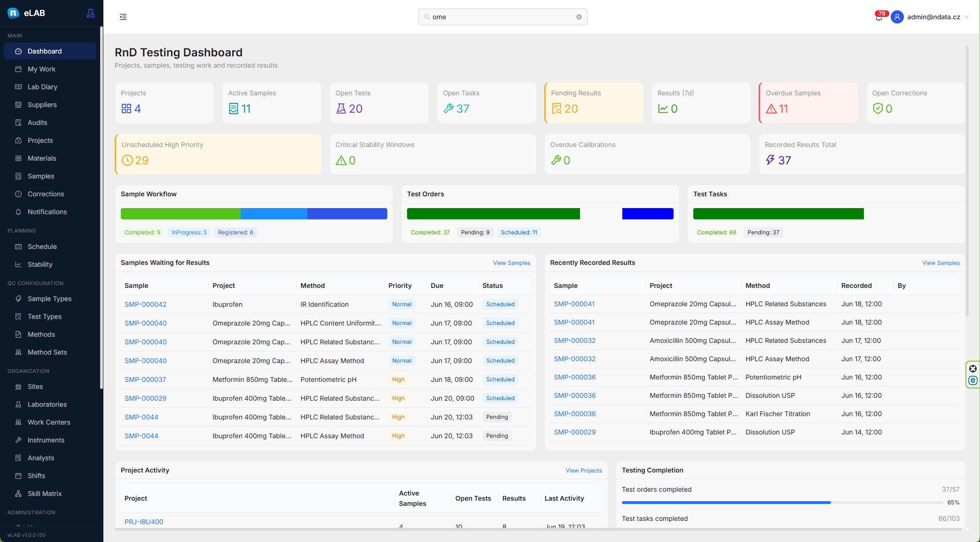This screenshot has height=542, width=980.
Task: Open the Suppliers section
Action: pyautogui.click(x=50, y=105)
